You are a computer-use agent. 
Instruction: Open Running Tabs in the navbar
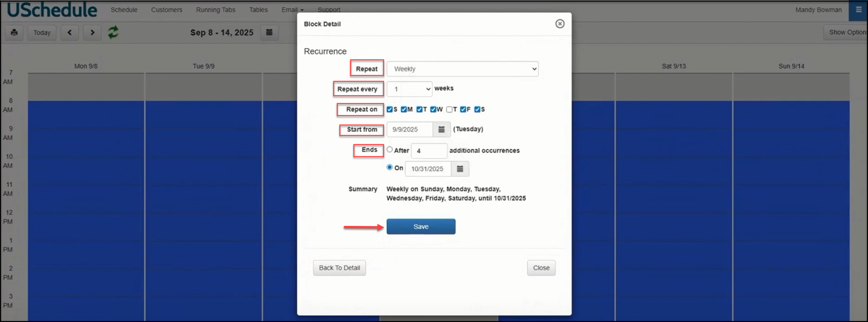[x=216, y=10]
